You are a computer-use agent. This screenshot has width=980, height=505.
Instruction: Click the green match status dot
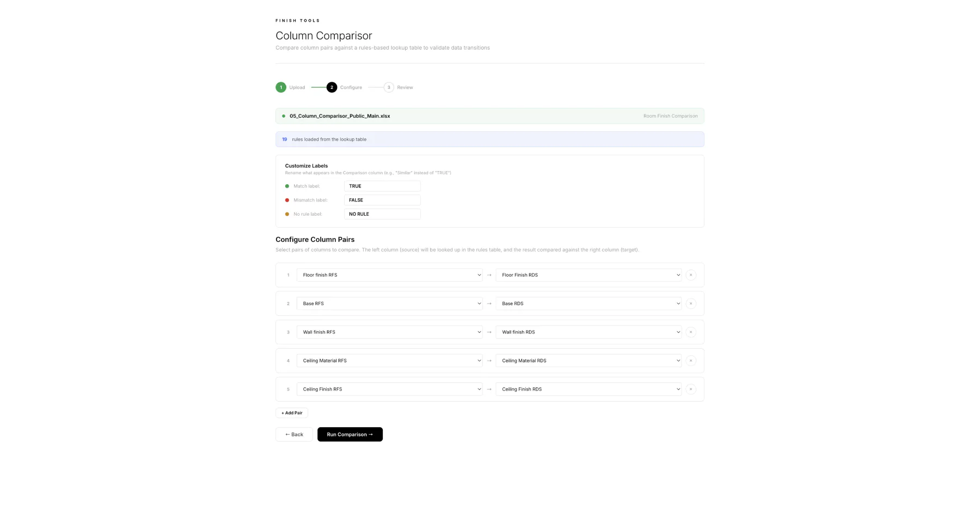click(x=287, y=186)
